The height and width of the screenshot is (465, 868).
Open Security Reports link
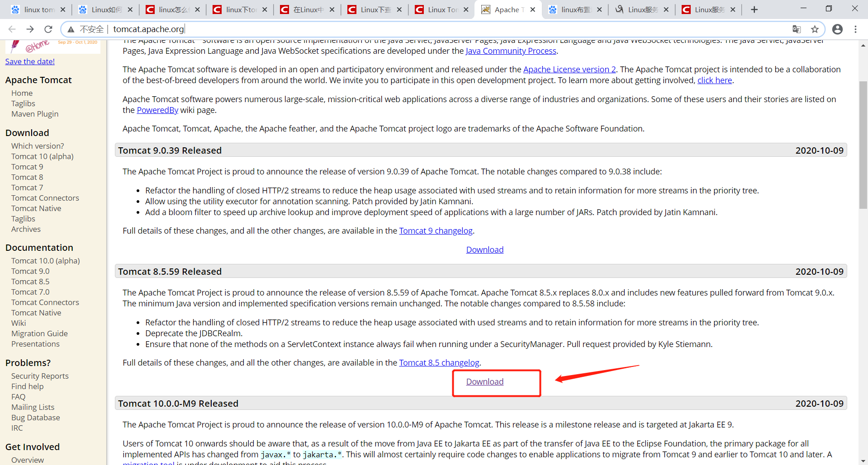[40, 376]
